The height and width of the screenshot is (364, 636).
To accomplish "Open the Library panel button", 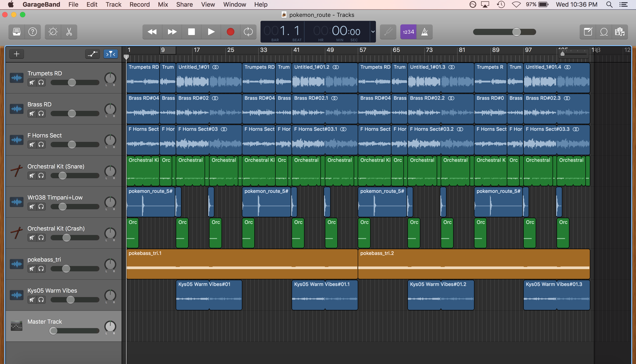I will click(x=16, y=32).
